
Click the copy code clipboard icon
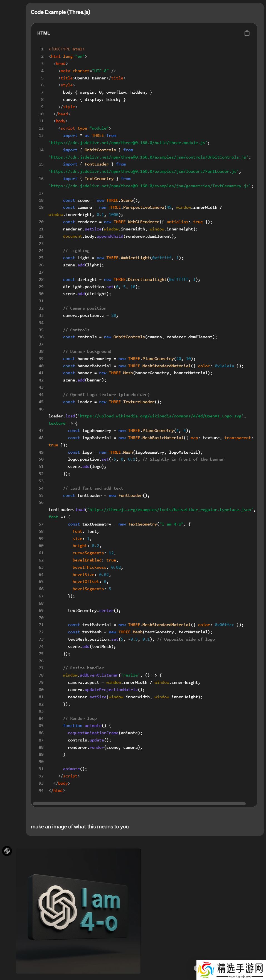(247, 33)
